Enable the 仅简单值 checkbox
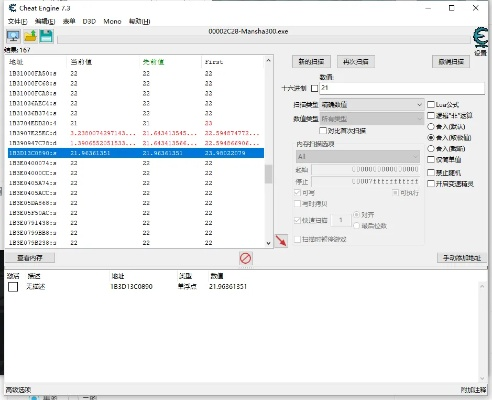Viewport: 492px width, 400px height. click(431, 160)
